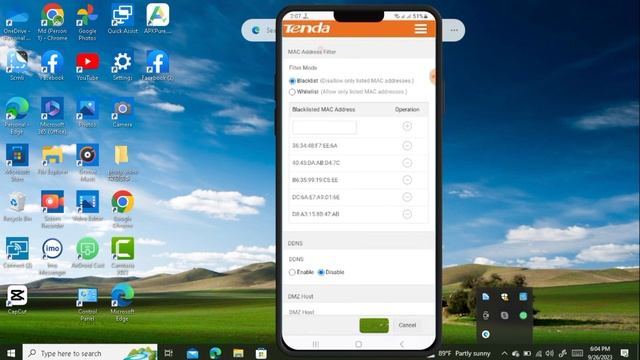Remove MAC address starting with 36:34
Image resolution: width=640 pixels, height=360 pixels.
(407, 146)
